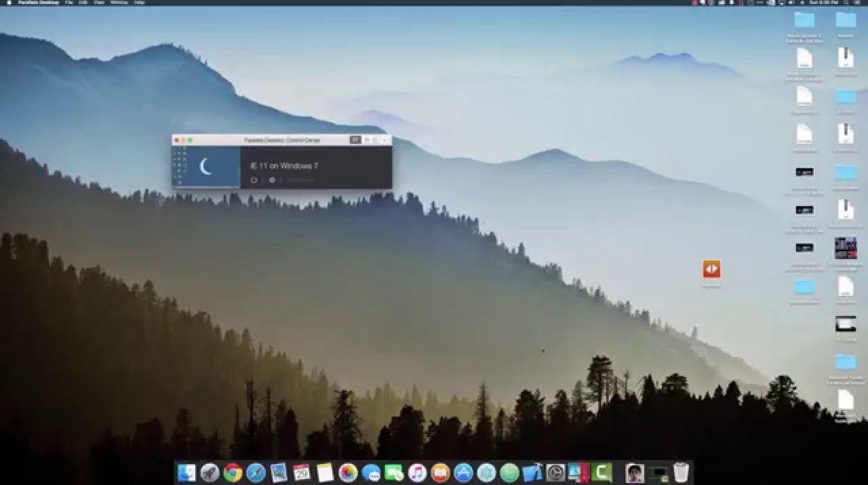868x485 pixels.
Task: Click the power button for the IE 11 VM
Action: click(x=254, y=180)
